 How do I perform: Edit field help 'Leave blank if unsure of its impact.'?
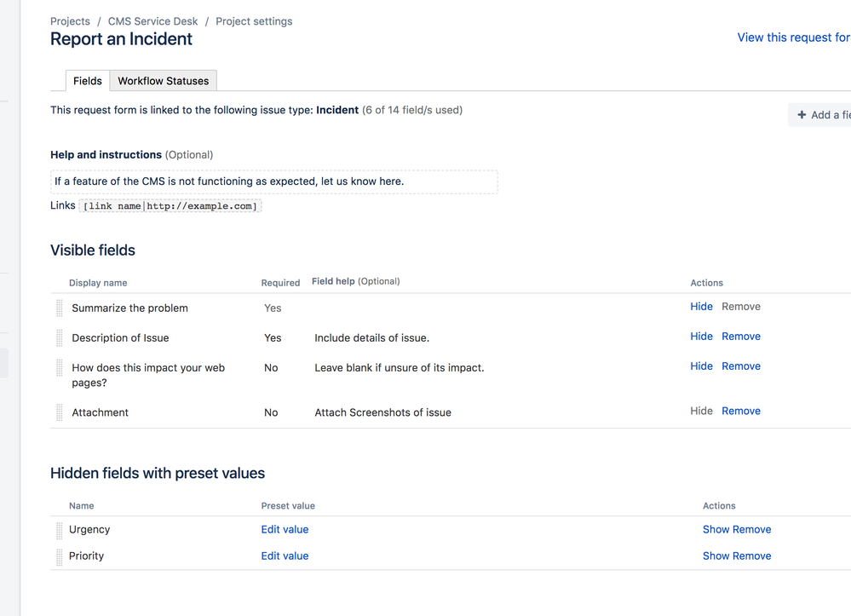click(x=399, y=368)
